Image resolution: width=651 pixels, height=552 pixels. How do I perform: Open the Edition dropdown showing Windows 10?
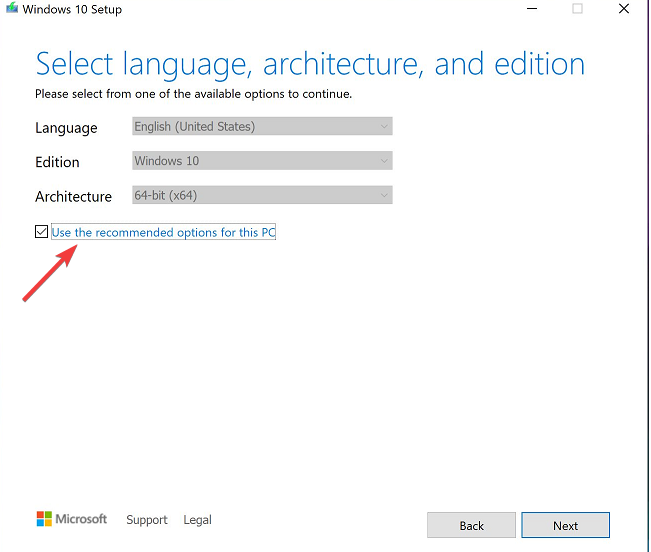tap(262, 161)
